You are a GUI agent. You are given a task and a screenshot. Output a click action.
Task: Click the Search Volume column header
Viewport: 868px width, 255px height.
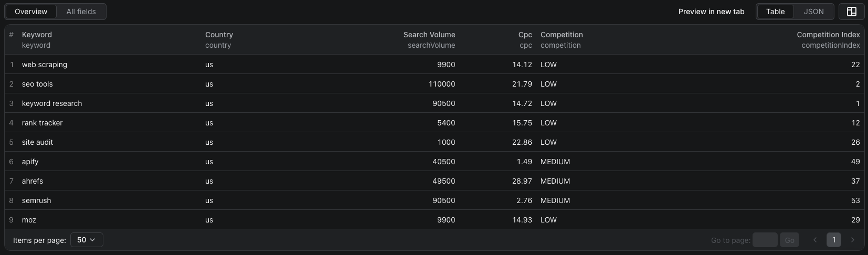429,35
